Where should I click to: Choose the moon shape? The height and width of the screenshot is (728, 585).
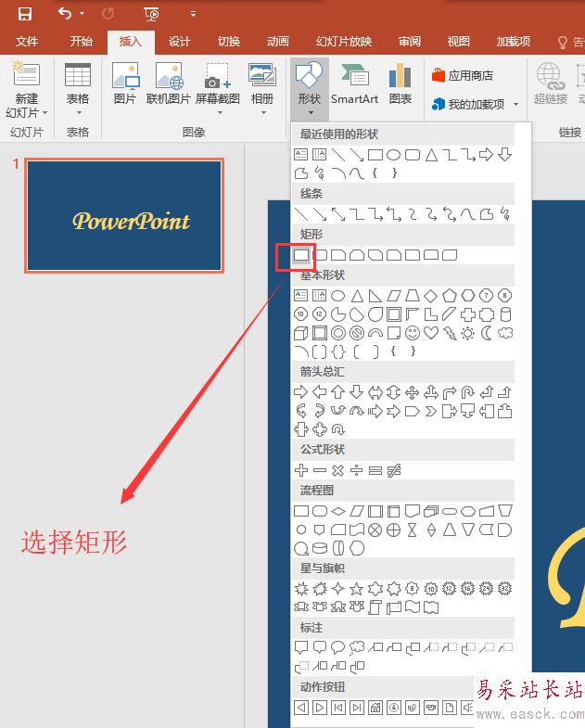(487, 333)
